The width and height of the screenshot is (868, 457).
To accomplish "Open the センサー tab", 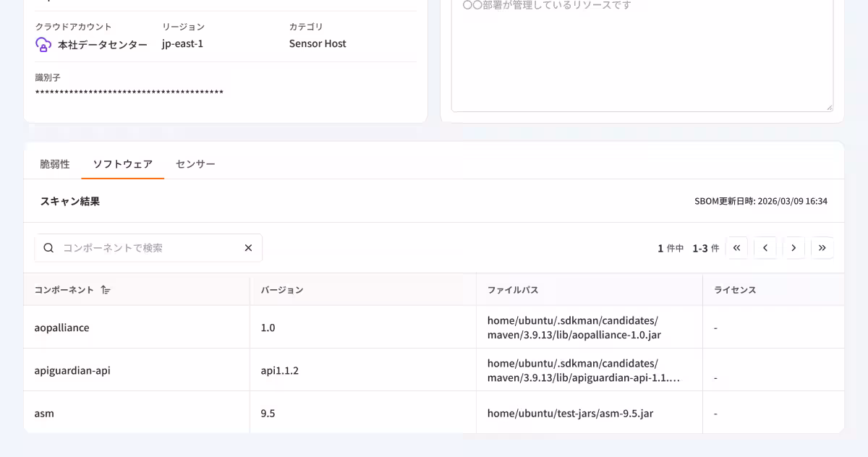I will click(x=194, y=163).
